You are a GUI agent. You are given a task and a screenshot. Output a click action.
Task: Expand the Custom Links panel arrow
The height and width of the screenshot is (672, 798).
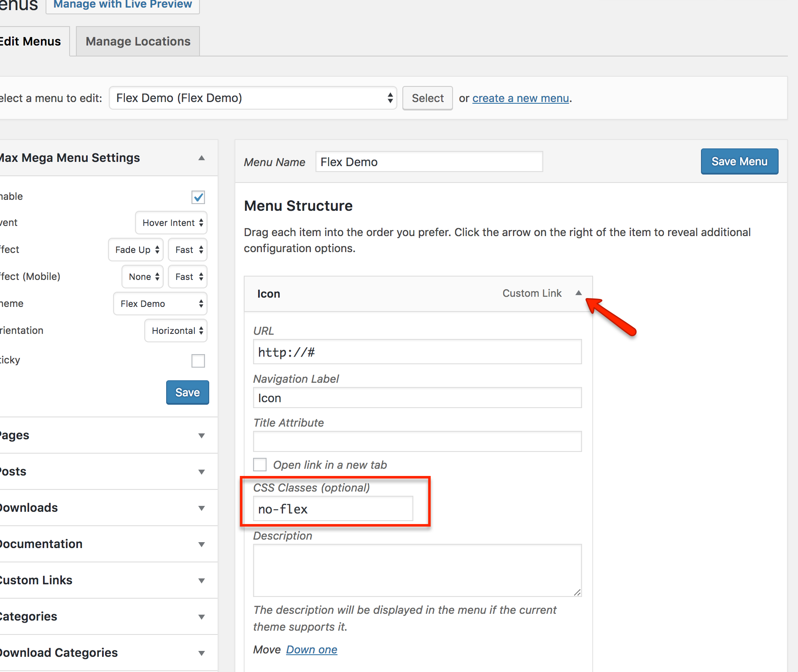pyautogui.click(x=201, y=581)
